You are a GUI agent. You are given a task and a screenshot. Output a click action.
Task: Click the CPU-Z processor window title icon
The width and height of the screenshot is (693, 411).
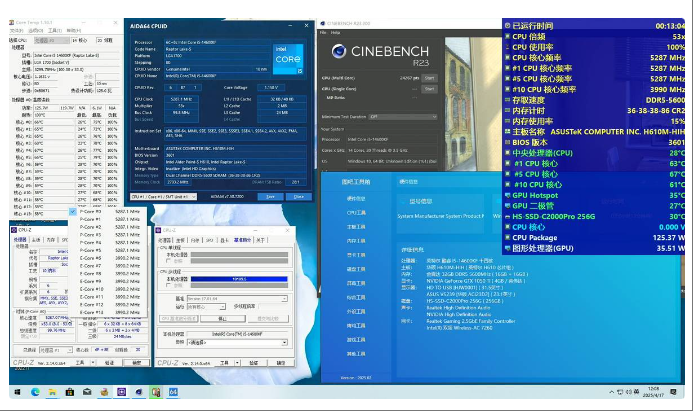[14, 230]
